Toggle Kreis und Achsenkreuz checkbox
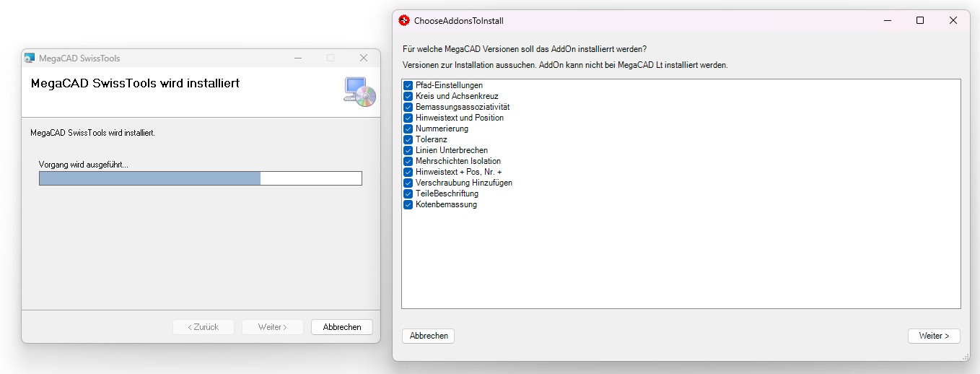 coord(408,96)
